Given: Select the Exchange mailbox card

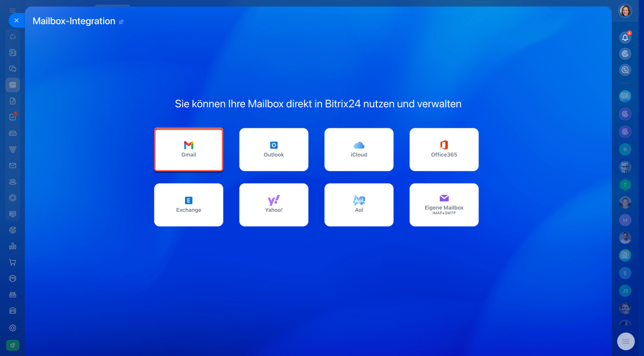Looking at the screenshot, I should point(189,205).
